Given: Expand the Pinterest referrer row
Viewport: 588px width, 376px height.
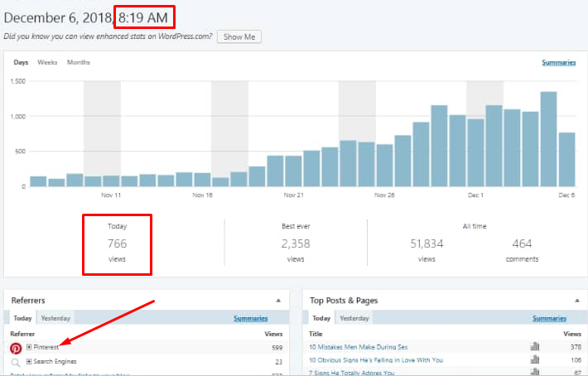Looking at the screenshot, I should pyautogui.click(x=29, y=347).
